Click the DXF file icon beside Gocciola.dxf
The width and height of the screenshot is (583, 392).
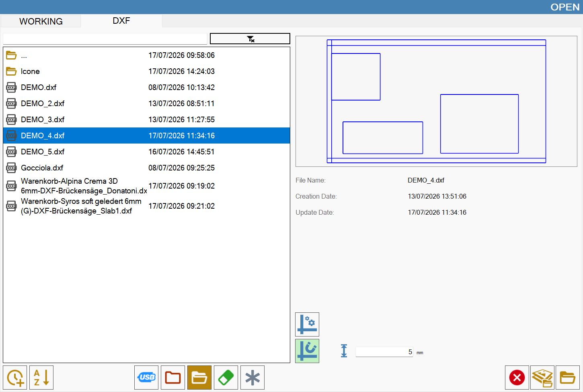tap(11, 168)
